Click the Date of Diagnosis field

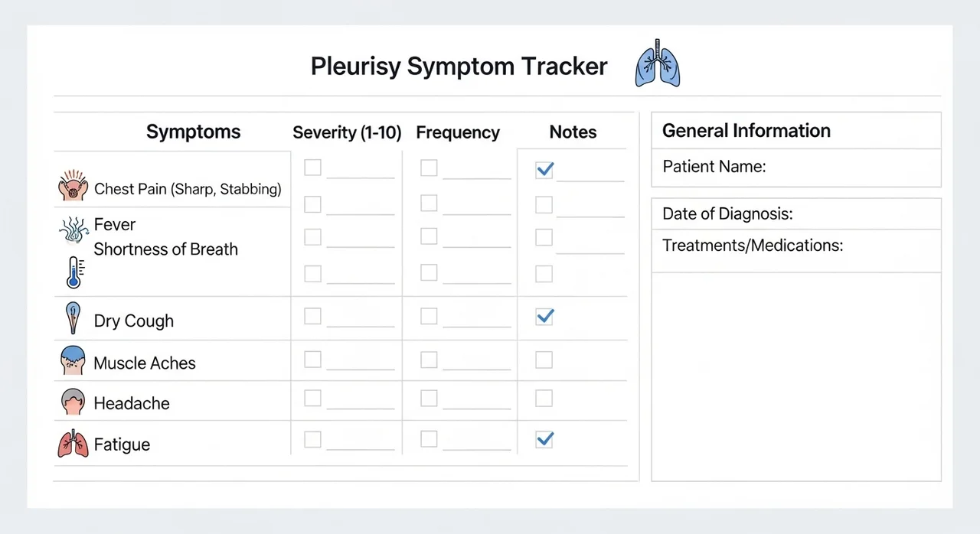[796, 214]
